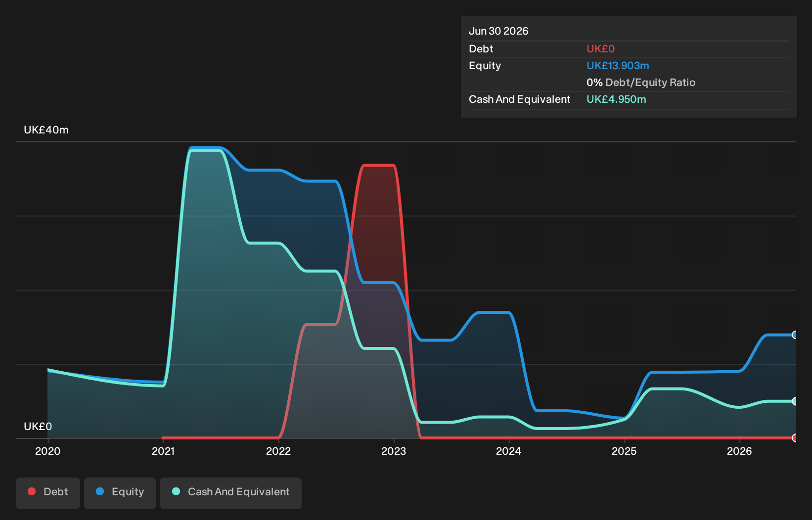Image resolution: width=812 pixels, height=520 pixels.
Task: Click the 2025 x-axis label
Action: [624, 451]
